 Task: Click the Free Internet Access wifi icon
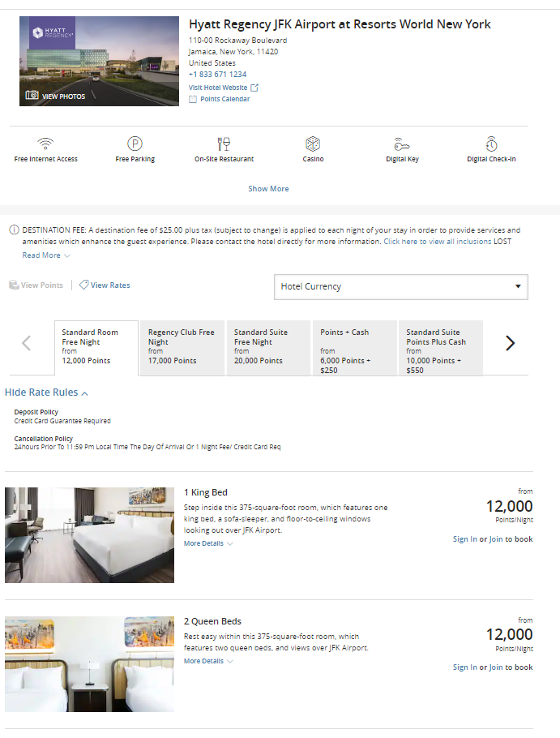click(x=45, y=143)
